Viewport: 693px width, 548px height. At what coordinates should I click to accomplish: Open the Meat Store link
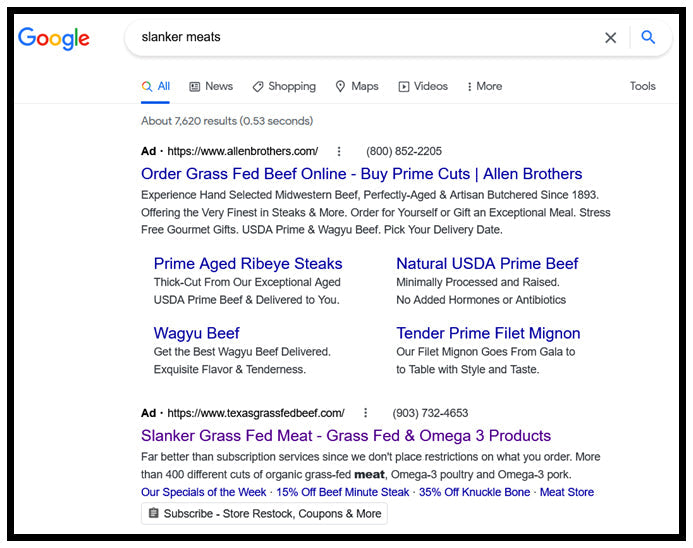[x=567, y=492]
